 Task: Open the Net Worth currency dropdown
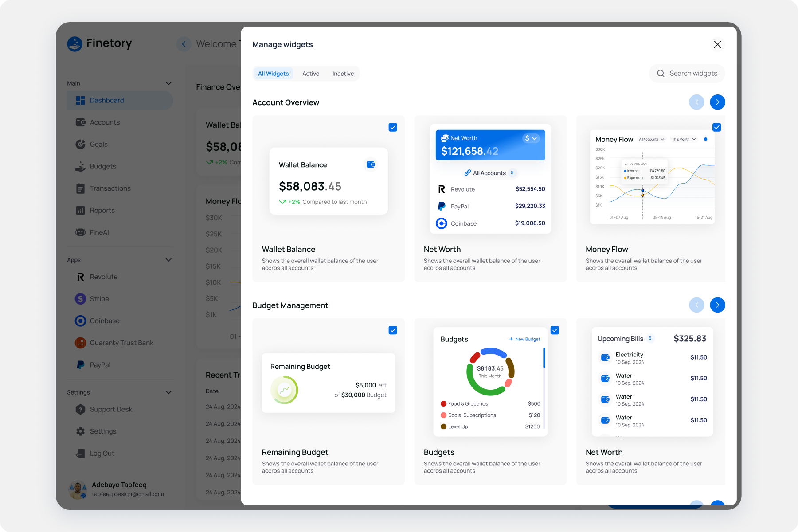coord(531,138)
